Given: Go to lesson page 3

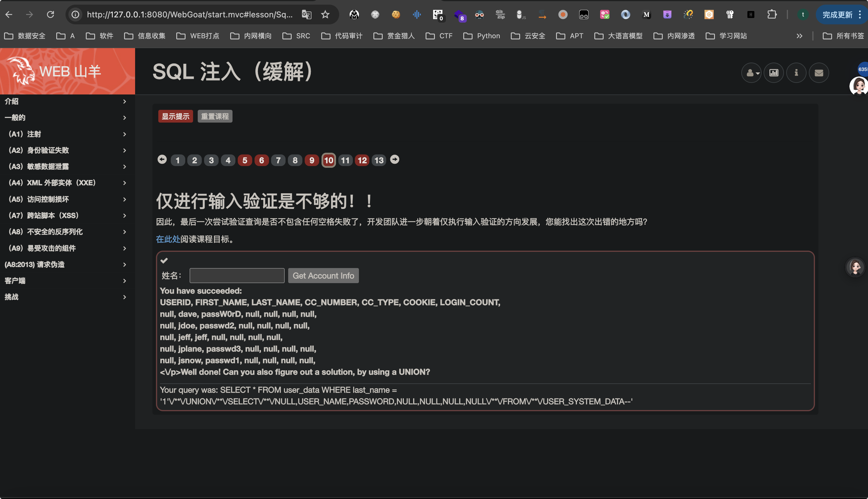Looking at the screenshot, I should [x=211, y=160].
